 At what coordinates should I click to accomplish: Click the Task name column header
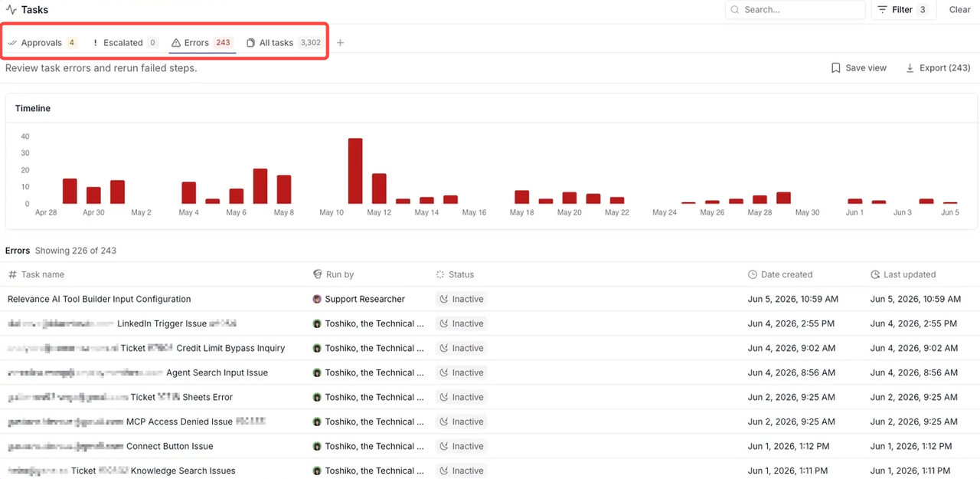point(36,274)
